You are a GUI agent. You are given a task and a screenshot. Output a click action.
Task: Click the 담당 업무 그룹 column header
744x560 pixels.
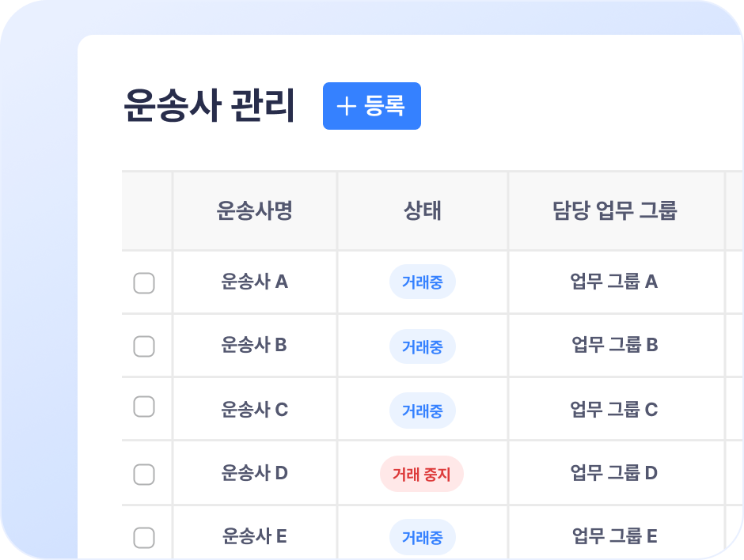pos(615,211)
